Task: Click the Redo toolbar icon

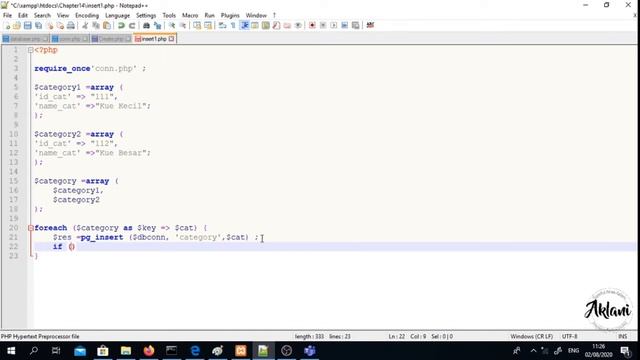Action: (x=132, y=26)
